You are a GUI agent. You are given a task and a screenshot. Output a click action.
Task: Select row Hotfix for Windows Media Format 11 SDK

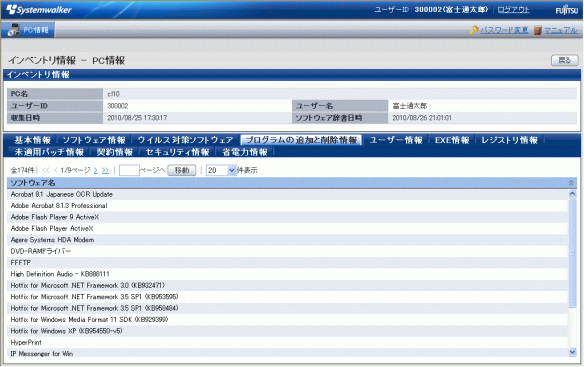pyautogui.click(x=287, y=320)
